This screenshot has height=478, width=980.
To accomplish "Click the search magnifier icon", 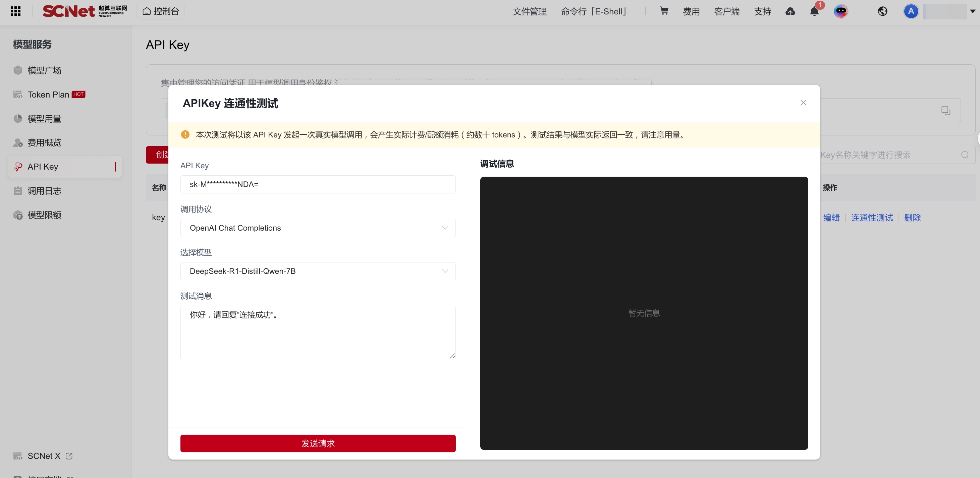I will 965,155.
